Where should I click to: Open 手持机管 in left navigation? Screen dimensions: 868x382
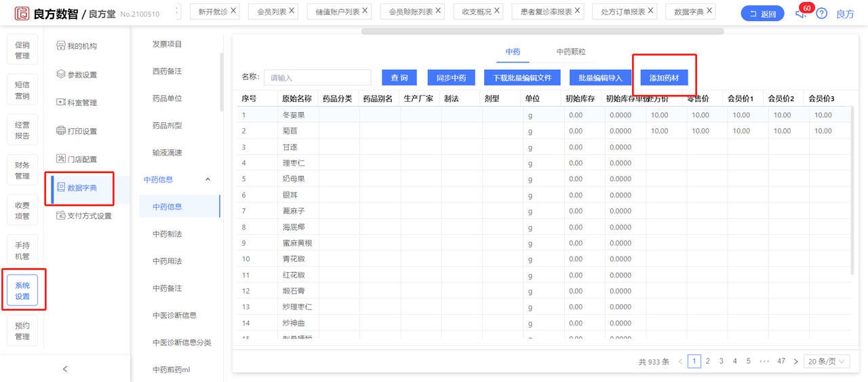point(22,250)
